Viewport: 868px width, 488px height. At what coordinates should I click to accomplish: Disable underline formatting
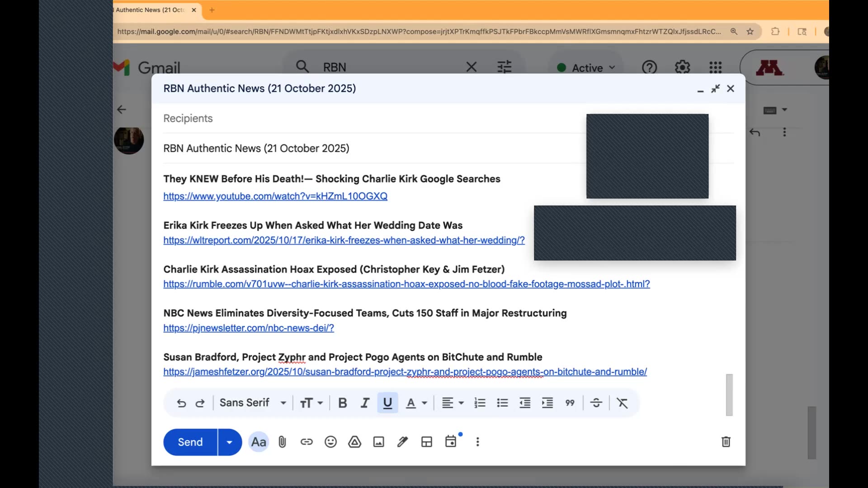(387, 403)
